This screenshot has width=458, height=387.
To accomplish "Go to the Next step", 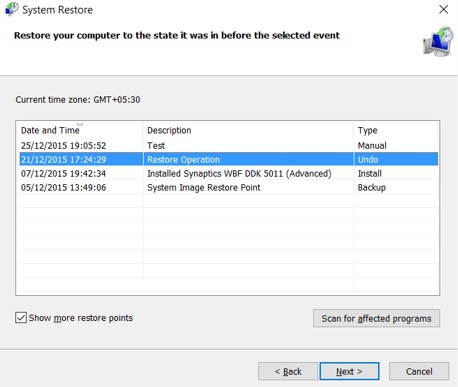I will pos(349,371).
